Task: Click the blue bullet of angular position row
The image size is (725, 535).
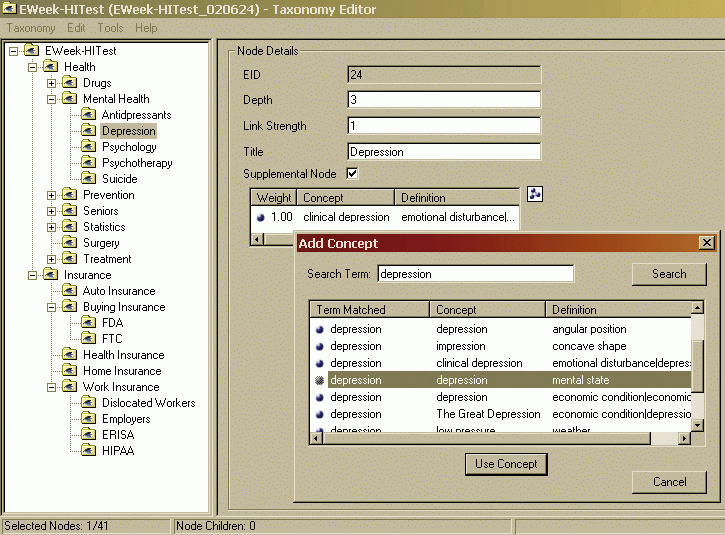Action: point(319,330)
